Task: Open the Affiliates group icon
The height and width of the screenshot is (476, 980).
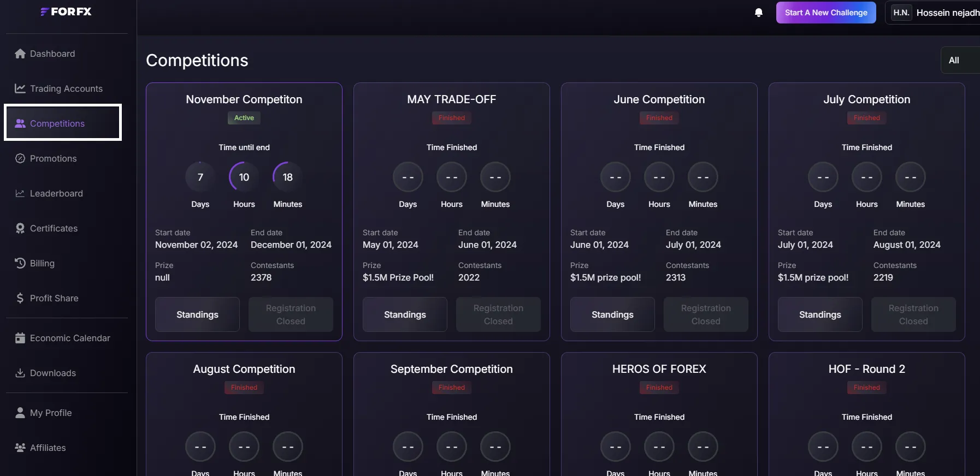Action: tap(20, 448)
